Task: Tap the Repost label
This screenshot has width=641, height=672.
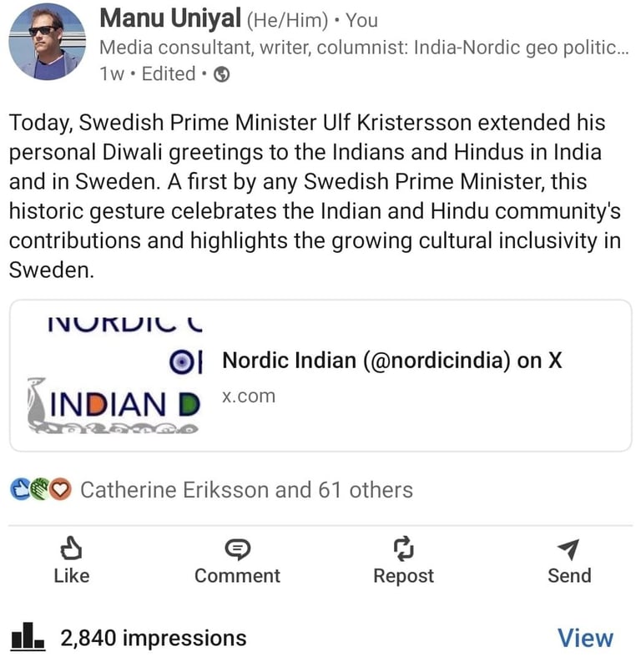Action: [403, 576]
